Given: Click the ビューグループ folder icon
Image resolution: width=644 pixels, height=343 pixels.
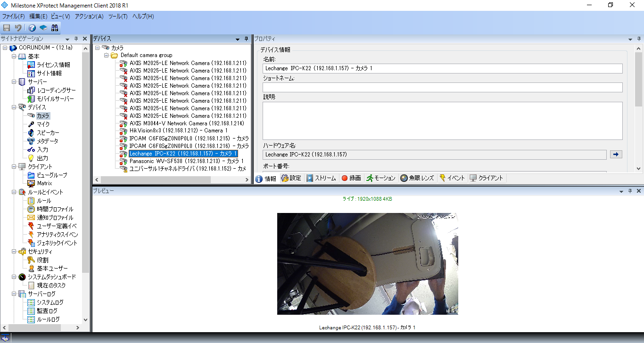Looking at the screenshot, I should pos(31,175).
